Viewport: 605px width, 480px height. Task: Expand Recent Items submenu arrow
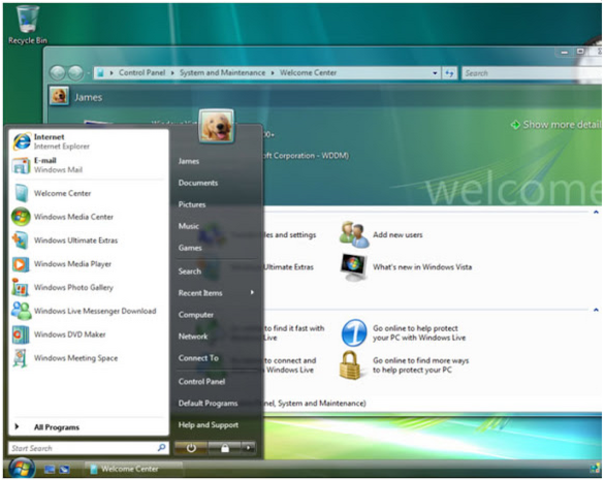tap(252, 292)
